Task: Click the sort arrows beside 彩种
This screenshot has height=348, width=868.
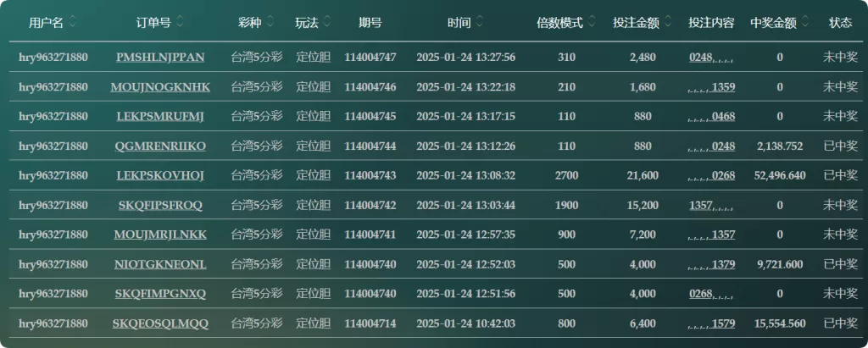Action: pos(270,23)
